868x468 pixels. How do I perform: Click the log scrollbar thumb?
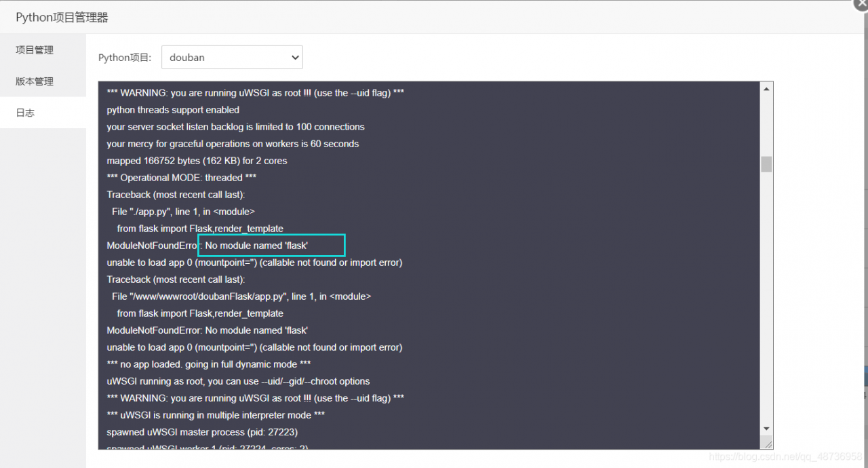pyautogui.click(x=766, y=164)
